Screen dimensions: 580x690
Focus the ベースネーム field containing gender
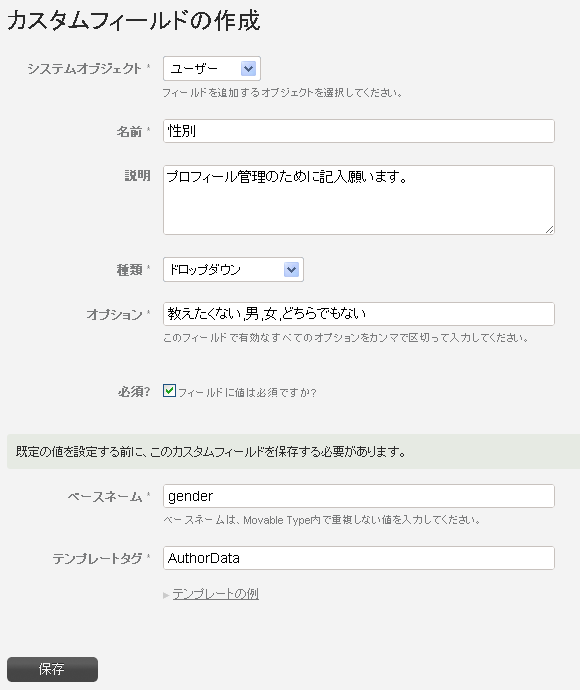359,496
